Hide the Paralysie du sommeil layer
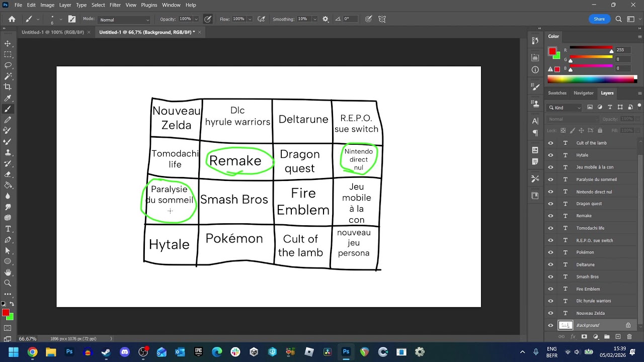 [x=550, y=179]
